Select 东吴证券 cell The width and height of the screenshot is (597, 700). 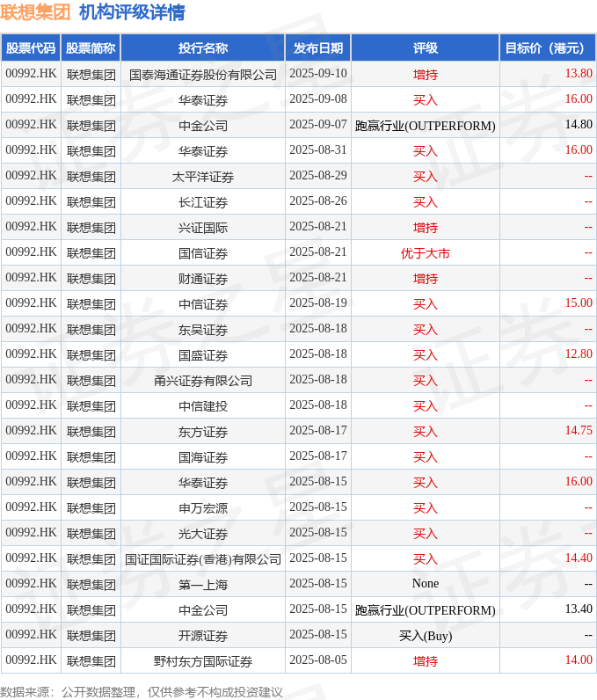click(203, 330)
